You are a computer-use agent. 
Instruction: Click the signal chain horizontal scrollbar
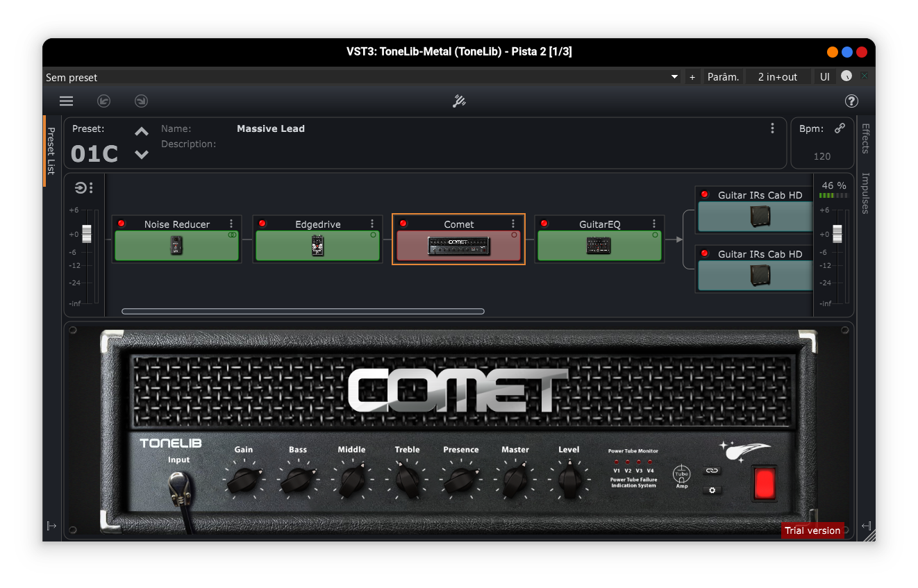303,312
